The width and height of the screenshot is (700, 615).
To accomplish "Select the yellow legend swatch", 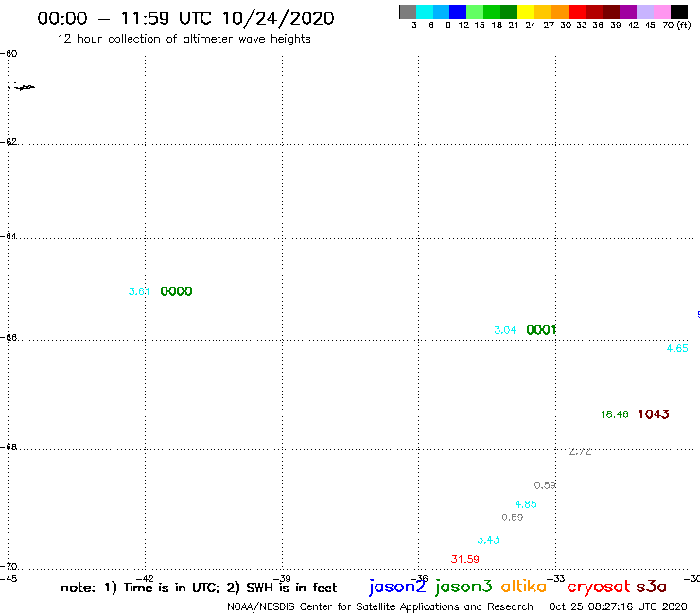I will [526, 11].
